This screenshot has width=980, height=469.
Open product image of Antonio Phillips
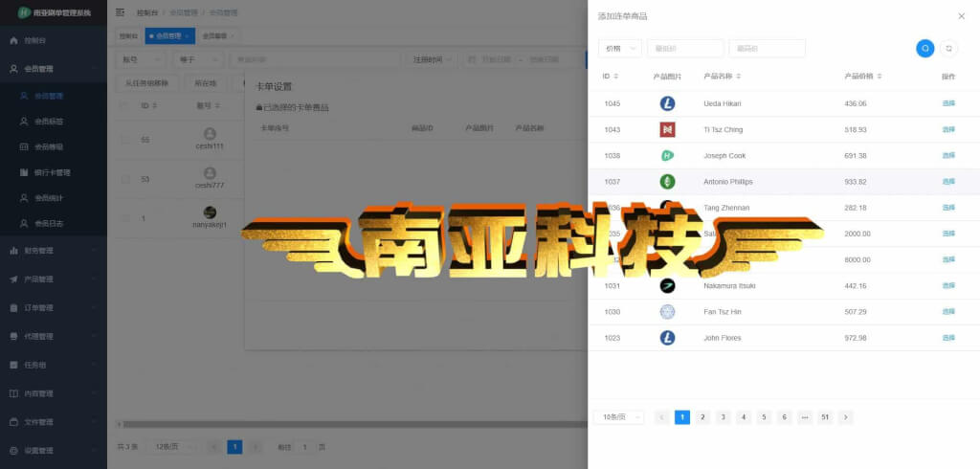point(667,182)
